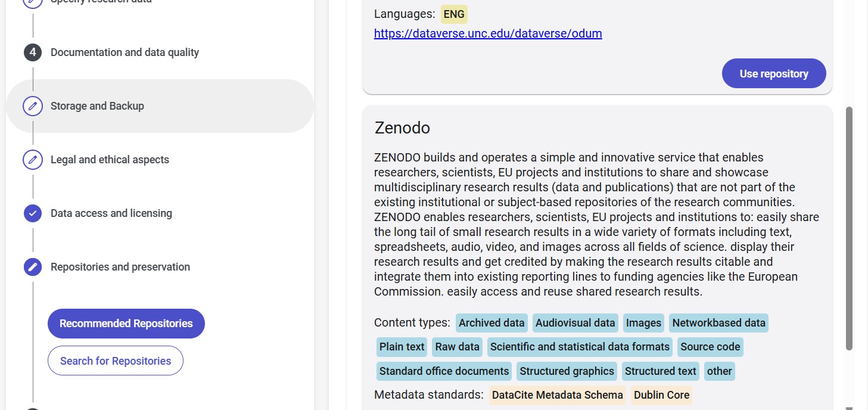Click the DataCite Metadata Schema tag

[558, 395]
